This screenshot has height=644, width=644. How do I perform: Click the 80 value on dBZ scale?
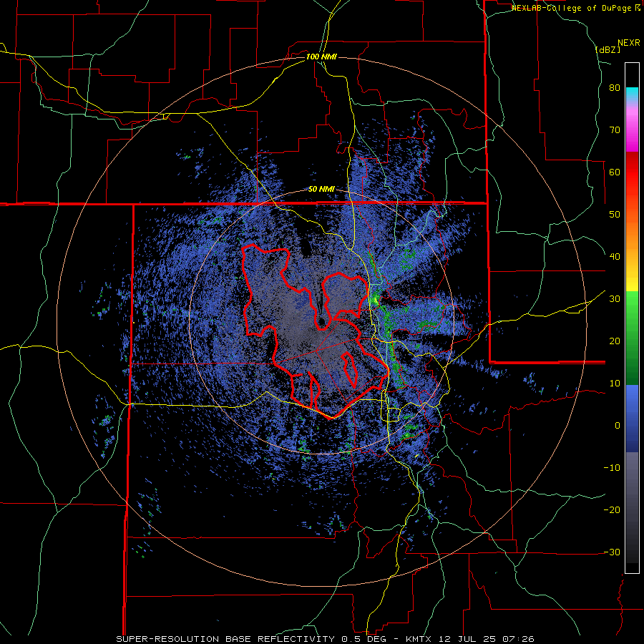615,88
